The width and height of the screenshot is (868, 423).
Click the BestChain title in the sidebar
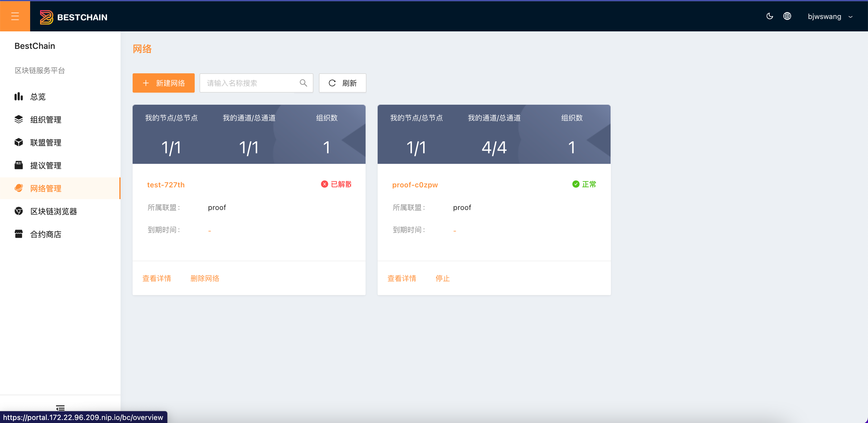coord(35,46)
